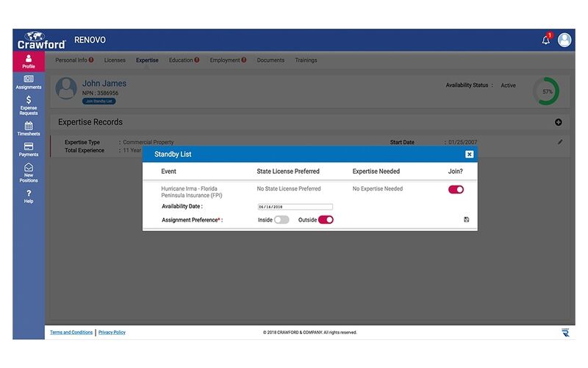Switch to the Documents tab

click(270, 60)
